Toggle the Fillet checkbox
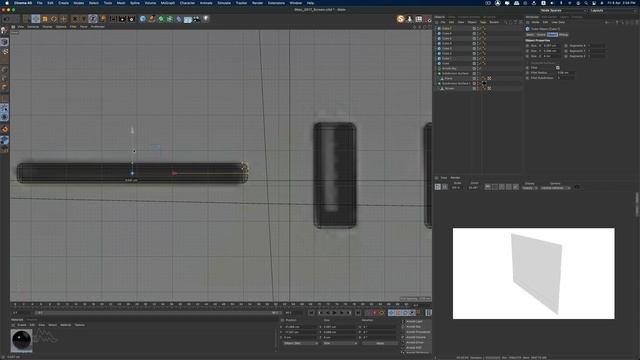Screen dimensions: 640x360 558,68
